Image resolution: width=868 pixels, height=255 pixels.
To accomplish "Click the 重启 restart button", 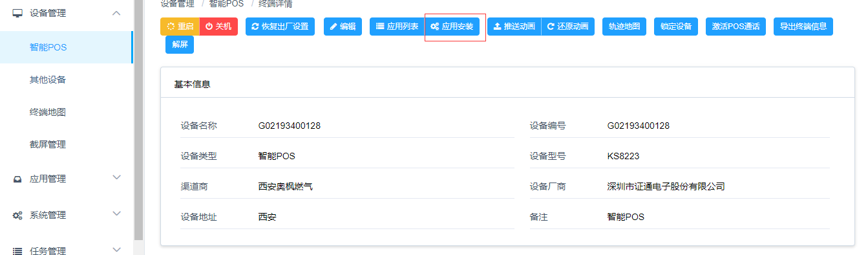I will [180, 27].
